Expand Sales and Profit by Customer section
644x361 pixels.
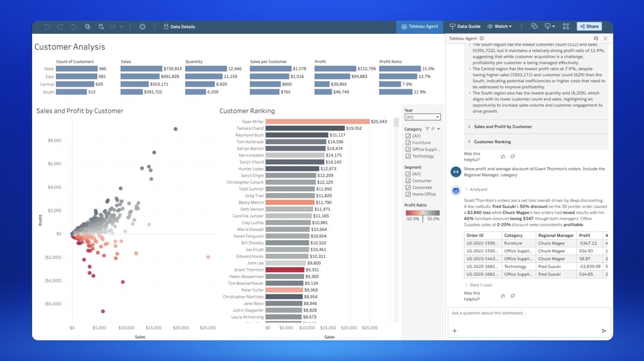click(536, 127)
